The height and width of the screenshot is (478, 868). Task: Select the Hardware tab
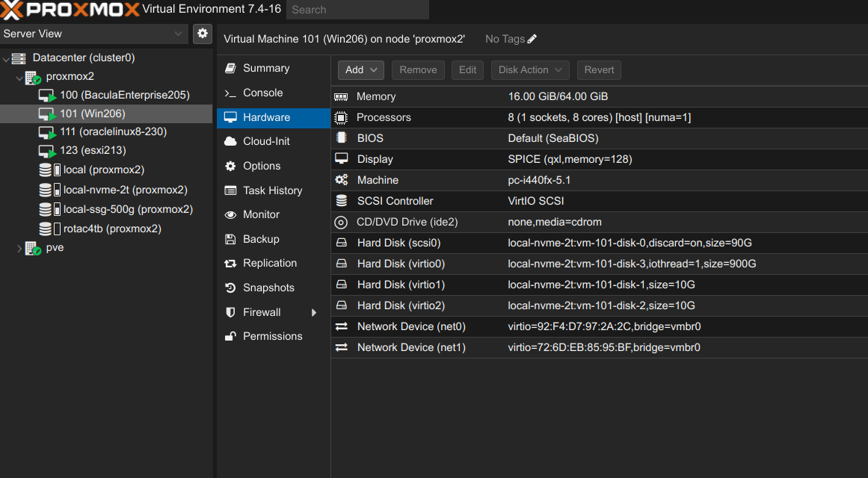point(274,117)
